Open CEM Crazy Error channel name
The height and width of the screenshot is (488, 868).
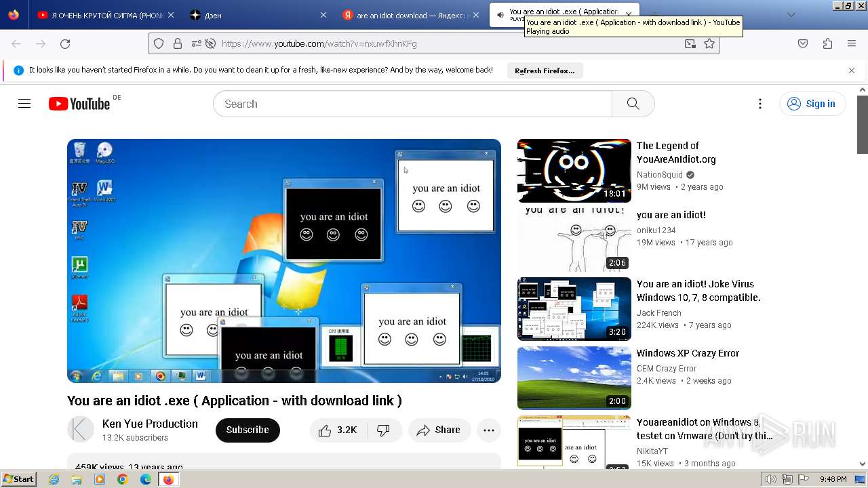(667, 369)
